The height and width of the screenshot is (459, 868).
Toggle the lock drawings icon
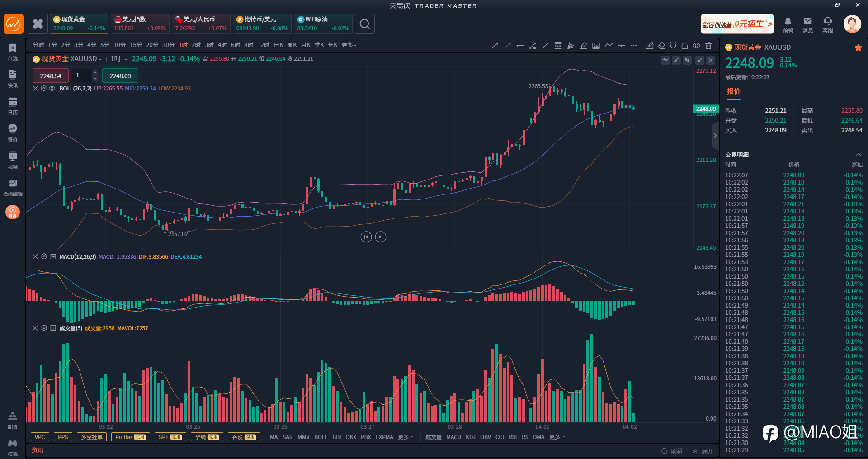pos(685,45)
